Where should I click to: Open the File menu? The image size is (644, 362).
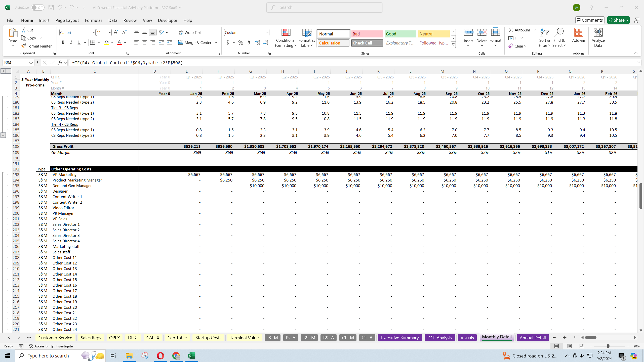(x=10, y=20)
